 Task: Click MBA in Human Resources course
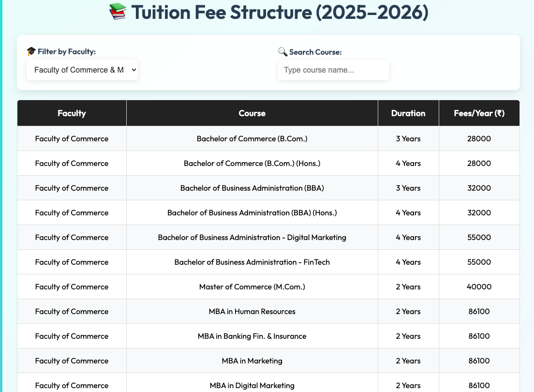coord(252,312)
